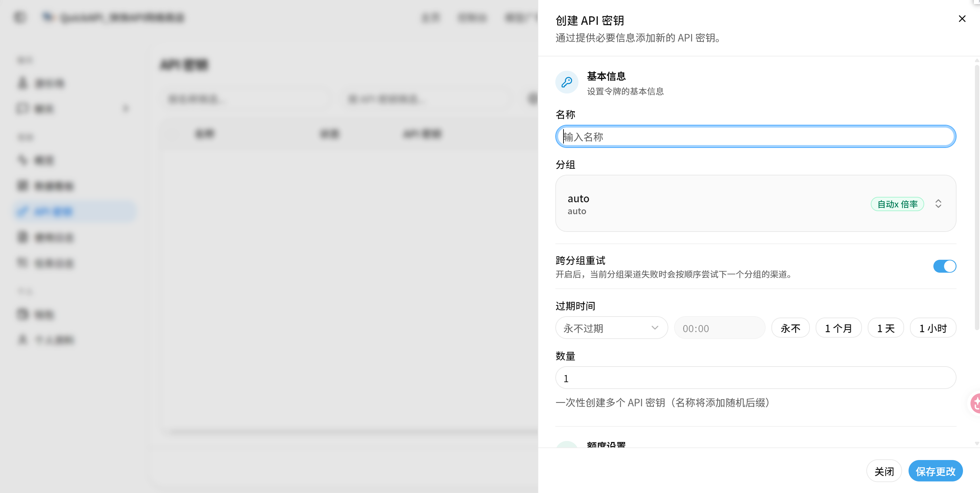Close the create API key panel with X

[962, 19]
